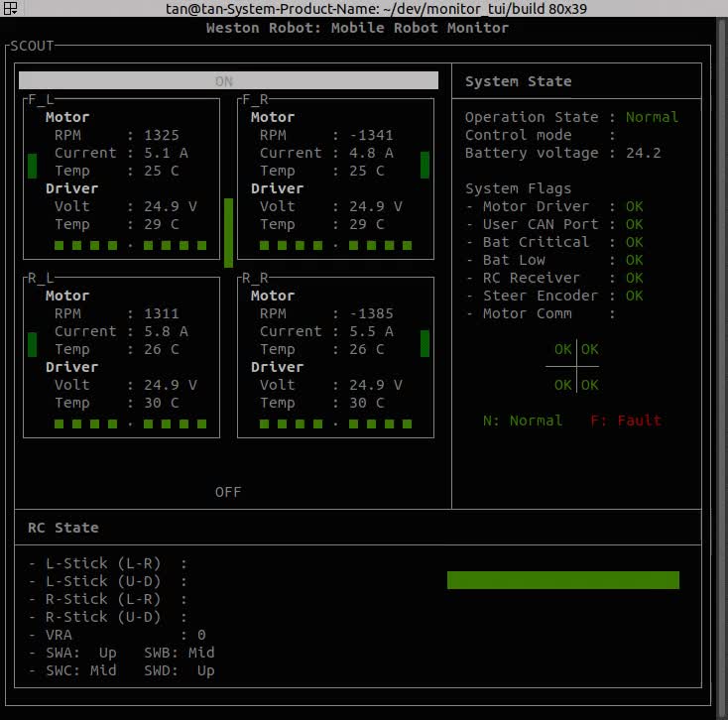
Task: Click the Steer Encoder OK flag
Action: tap(634, 296)
